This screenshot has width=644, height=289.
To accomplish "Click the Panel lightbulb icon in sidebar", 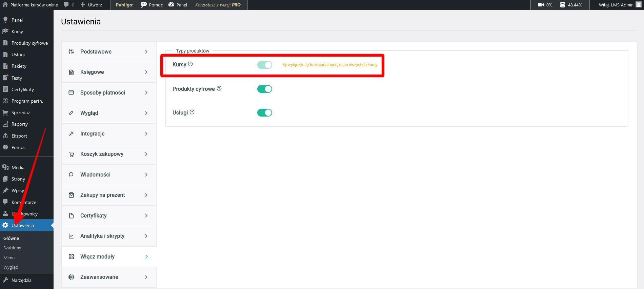I will click(x=5, y=20).
